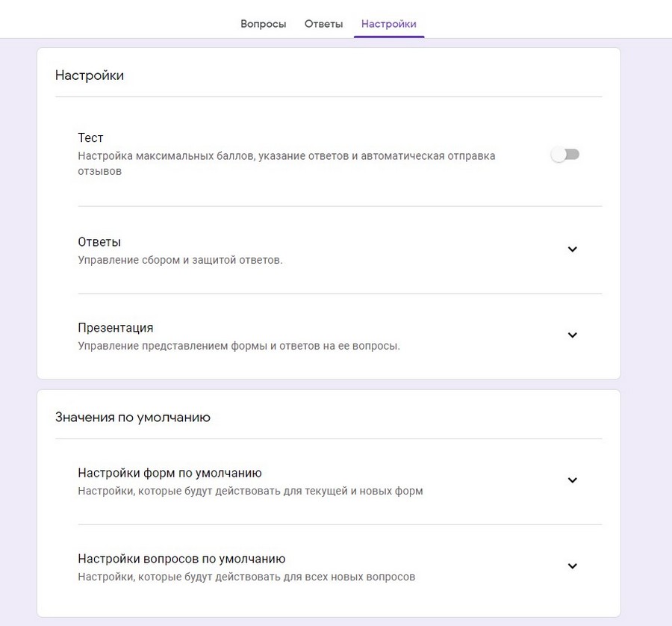Click the arrow icon for default question settings

(x=573, y=566)
